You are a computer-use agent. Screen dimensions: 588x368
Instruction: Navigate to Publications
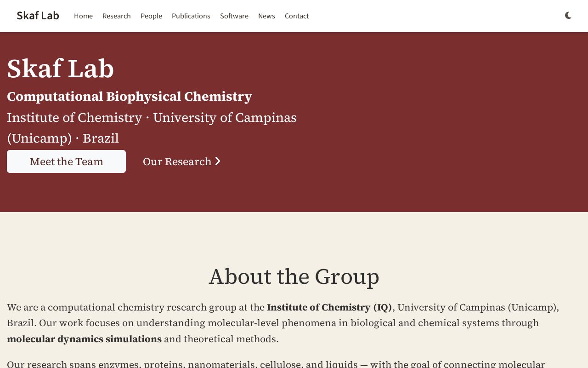(191, 16)
